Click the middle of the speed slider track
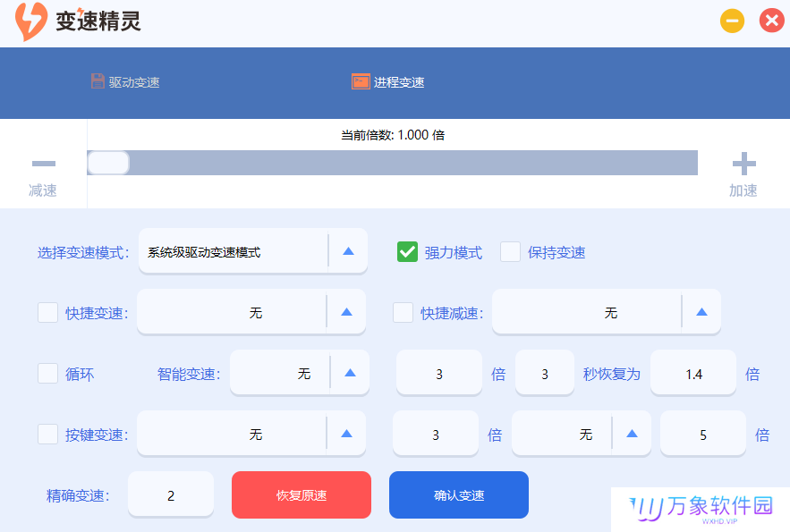Image resolution: width=790 pixels, height=532 pixels. coord(393,163)
